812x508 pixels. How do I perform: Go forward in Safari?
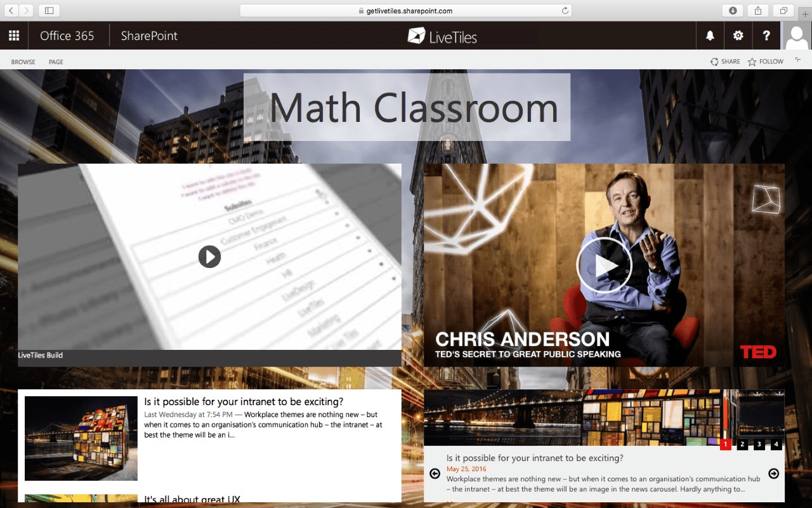pos(26,10)
